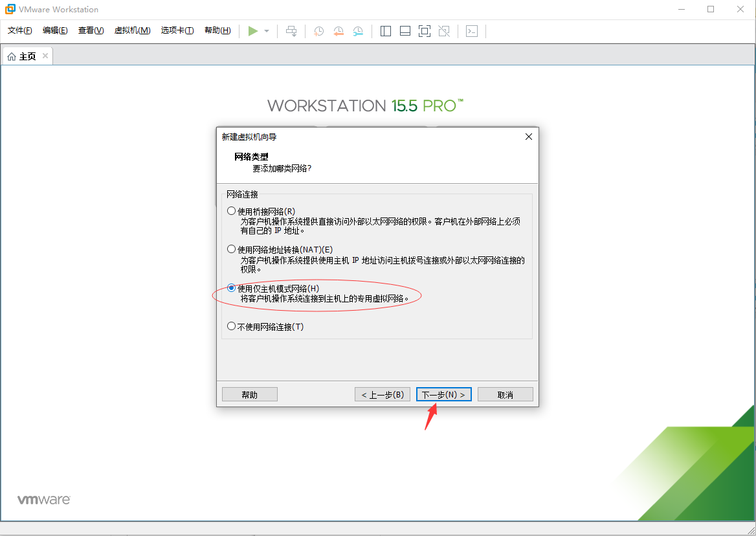Viewport: 756px width, 536px height.
Task: Click the host-only description 将客户机操作系统连接到主机上的专用虚拟网络
Action: [324, 298]
